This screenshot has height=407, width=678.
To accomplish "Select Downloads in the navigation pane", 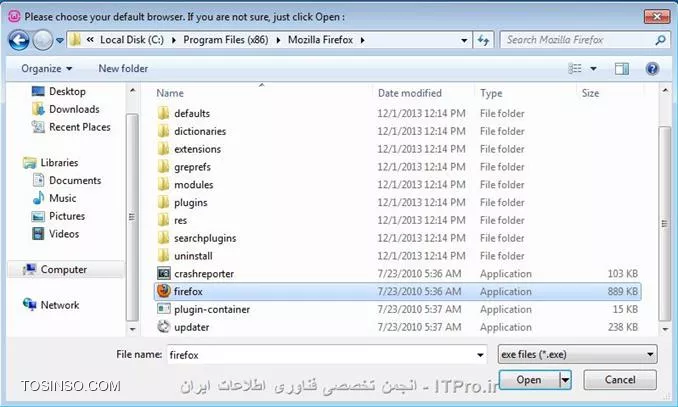I will 66,109.
